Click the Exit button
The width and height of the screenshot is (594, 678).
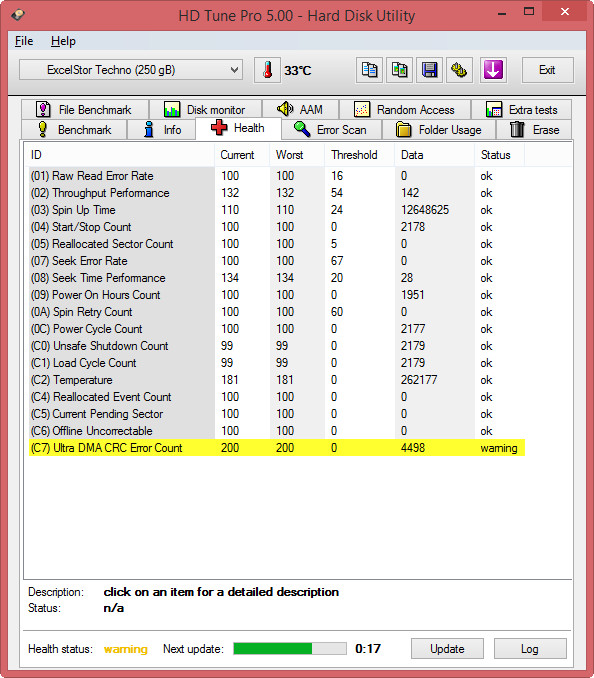pyautogui.click(x=547, y=70)
